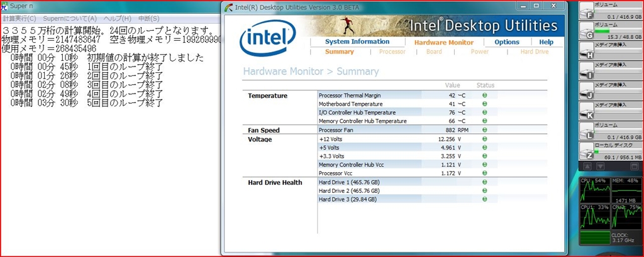This screenshot has width=644, height=257.
Task: Click Hard Drive 3 health status indicator
Action: click(x=485, y=199)
